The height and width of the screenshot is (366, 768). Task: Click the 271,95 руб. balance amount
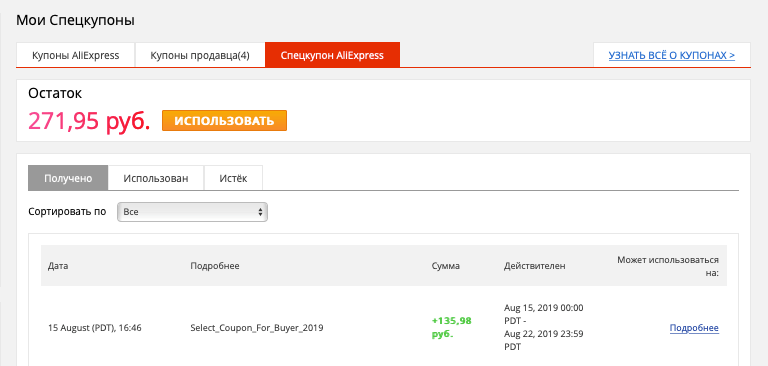(x=89, y=121)
